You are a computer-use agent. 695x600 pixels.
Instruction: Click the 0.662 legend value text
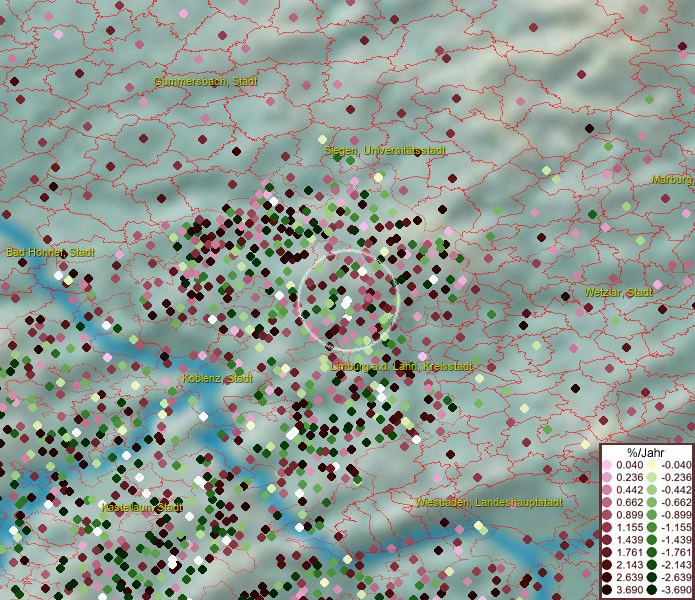[629, 503]
